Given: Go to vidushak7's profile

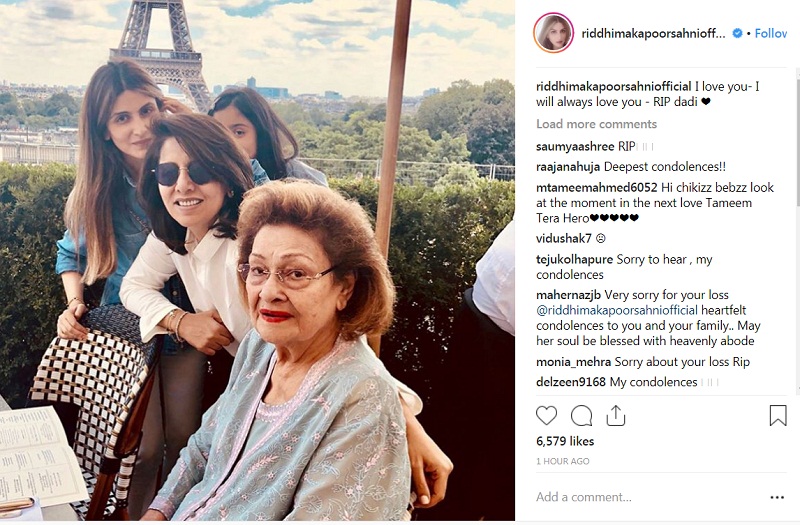Looking at the screenshot, I should (x=565, y=238).
